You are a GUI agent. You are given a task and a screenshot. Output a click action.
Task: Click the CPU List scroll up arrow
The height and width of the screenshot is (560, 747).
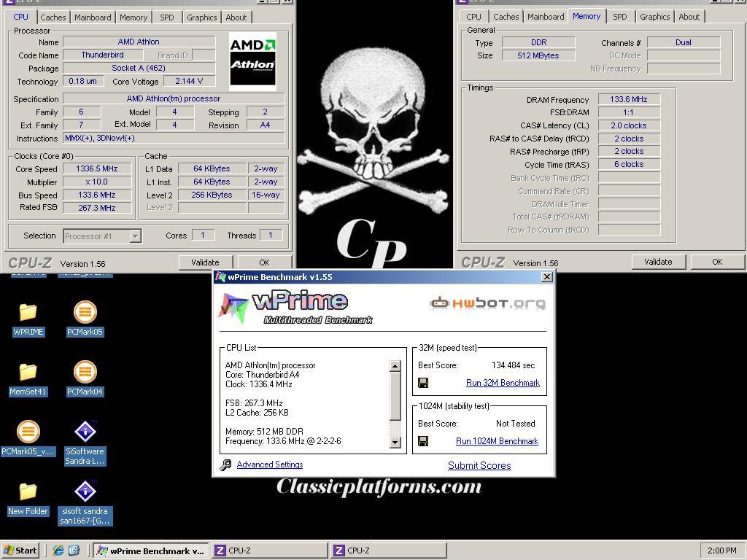(x=395, y=366)
